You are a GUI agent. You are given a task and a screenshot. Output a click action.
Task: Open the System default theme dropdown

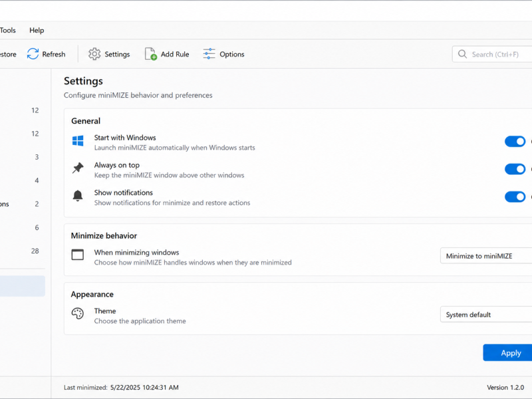click(x=486, y=315)
